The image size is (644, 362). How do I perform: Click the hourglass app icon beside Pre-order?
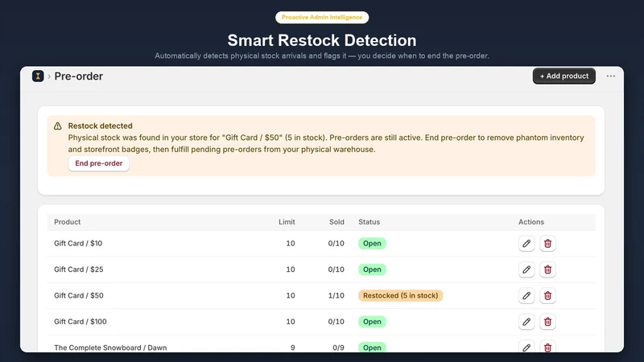(x=38, y=76)
